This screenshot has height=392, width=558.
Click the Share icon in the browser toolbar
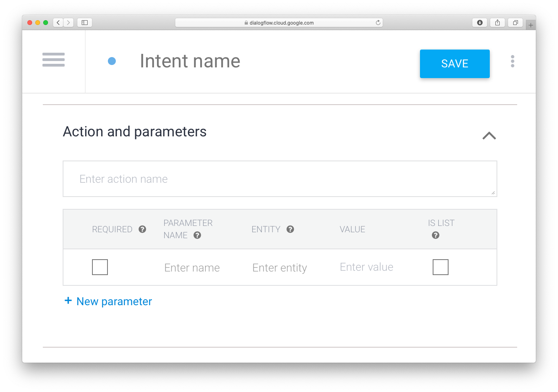(497, 23)
